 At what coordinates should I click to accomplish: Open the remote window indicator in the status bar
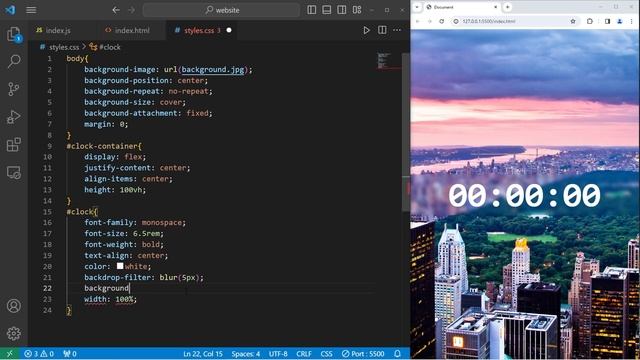[9, 353]
